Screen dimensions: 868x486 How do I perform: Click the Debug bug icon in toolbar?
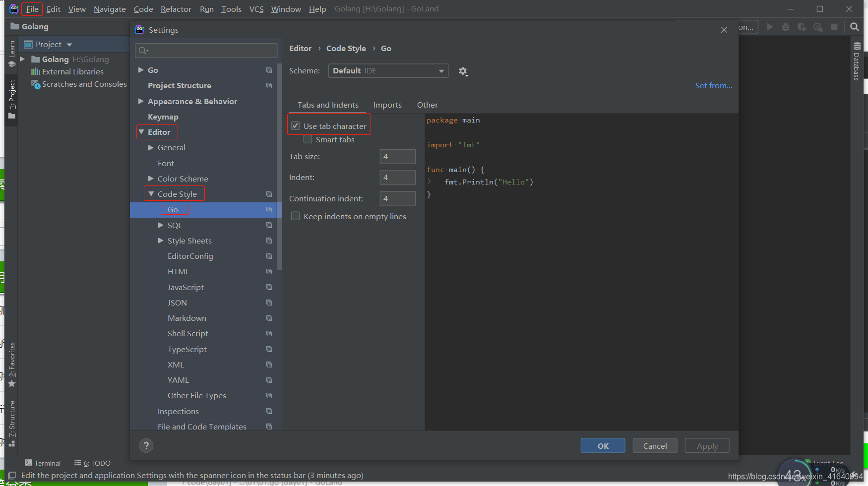[x=786, y=27]
